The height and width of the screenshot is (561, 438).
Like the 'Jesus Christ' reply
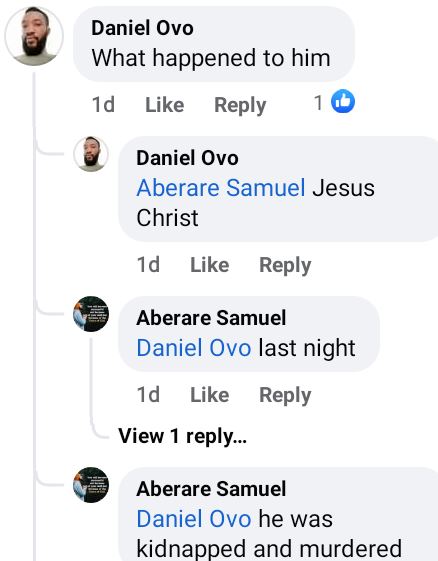point(210,265)
